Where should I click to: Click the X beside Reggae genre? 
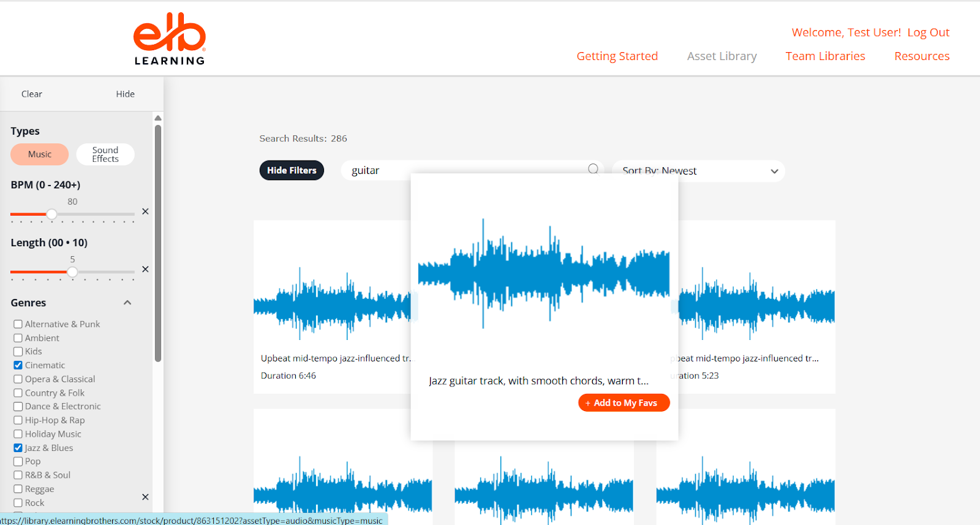pyautogui.click(x=145, y=497)
